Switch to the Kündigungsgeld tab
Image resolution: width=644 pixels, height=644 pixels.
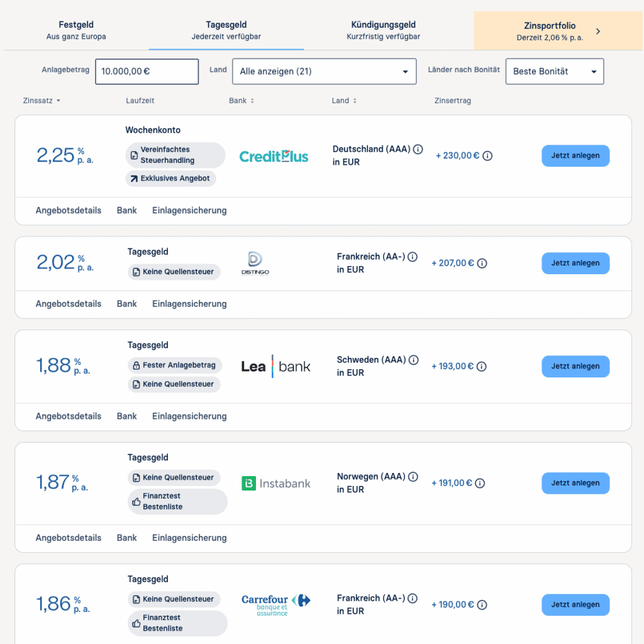coord(383,30)
